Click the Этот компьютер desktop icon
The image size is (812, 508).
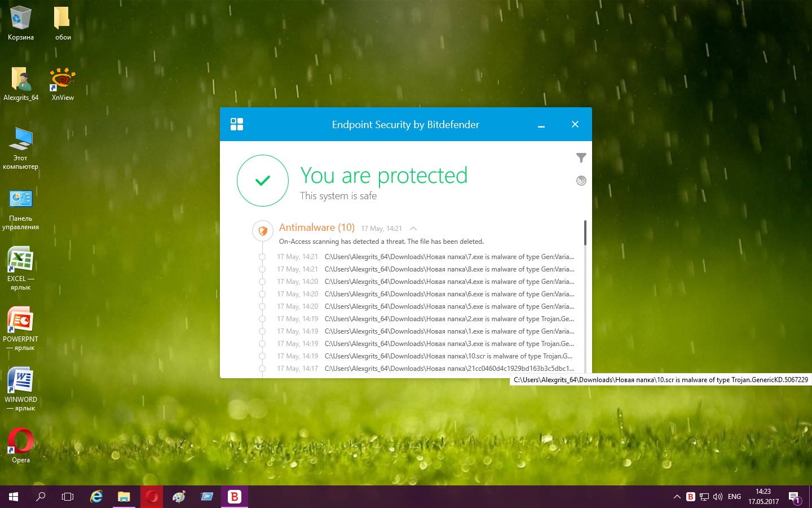tap(21, 148)
